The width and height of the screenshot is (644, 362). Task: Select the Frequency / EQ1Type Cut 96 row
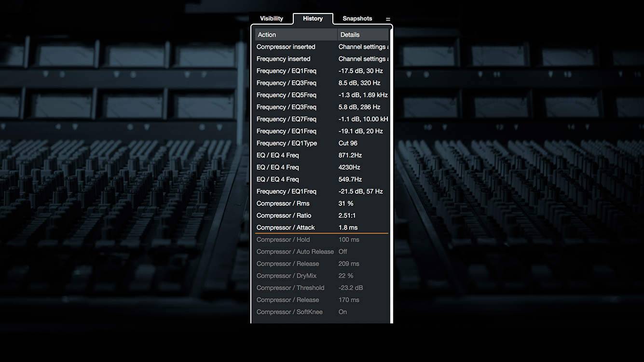tap(322, 143)
